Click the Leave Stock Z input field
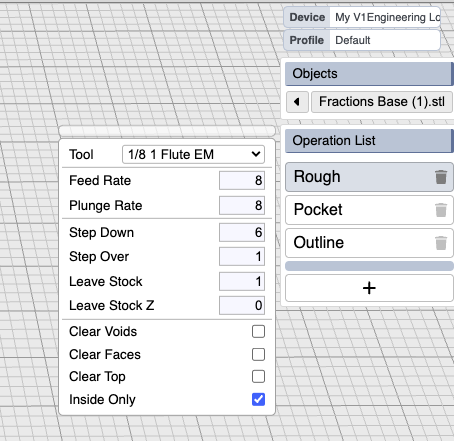This screenshot has height=441, width=454. (x=242, y=305)
